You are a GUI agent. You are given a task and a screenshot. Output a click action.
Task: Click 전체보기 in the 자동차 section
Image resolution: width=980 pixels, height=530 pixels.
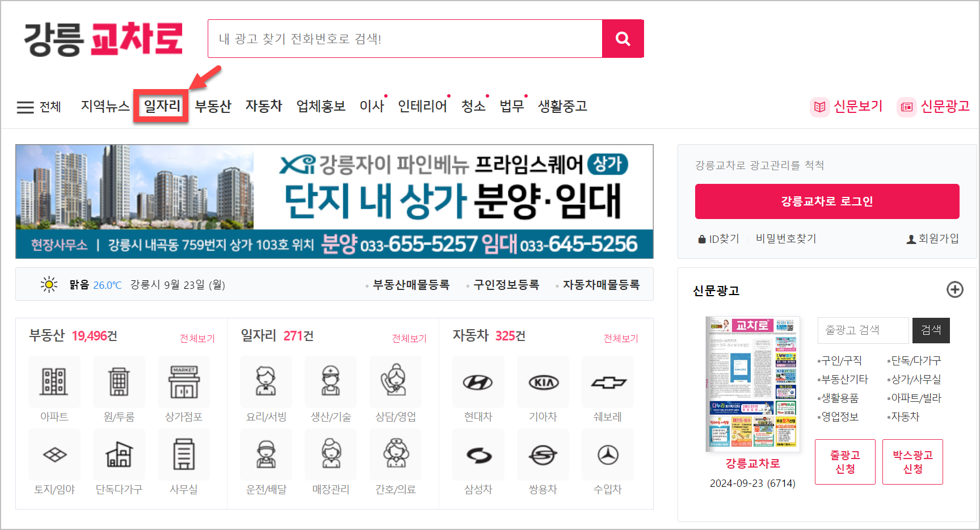point(621,339)
